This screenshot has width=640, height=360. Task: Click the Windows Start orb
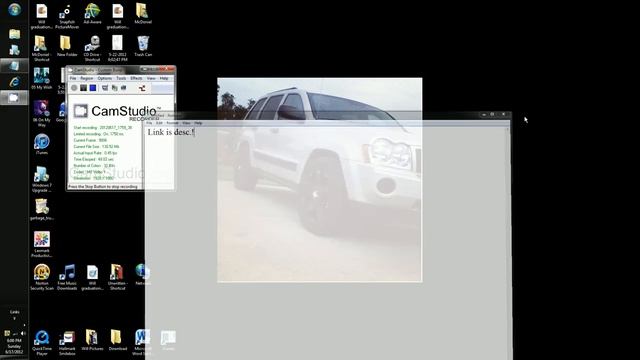click(14, 9)
